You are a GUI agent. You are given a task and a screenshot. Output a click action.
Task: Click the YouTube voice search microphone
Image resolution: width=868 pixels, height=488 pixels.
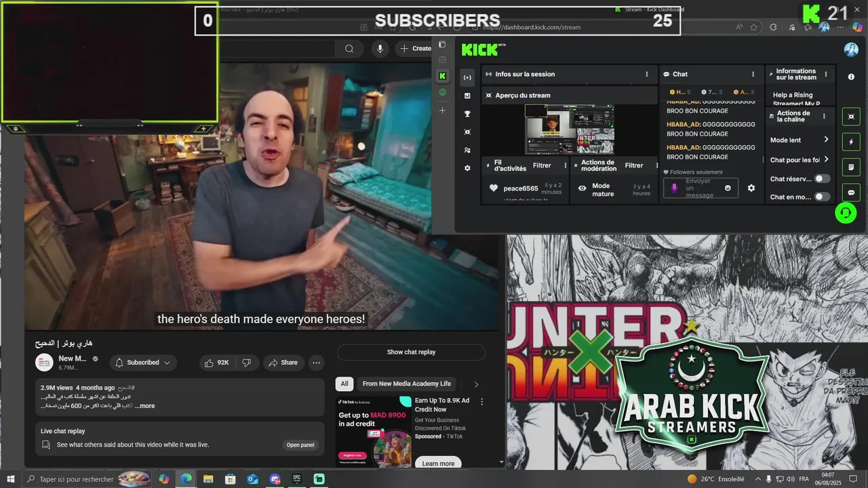tap(380, 48)
